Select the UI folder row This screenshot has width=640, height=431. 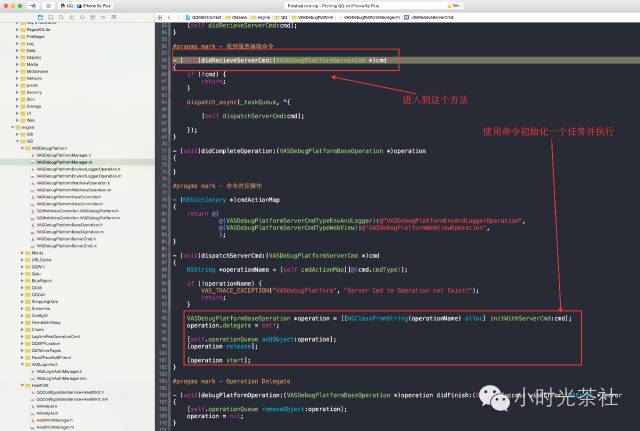coord(77,113)
